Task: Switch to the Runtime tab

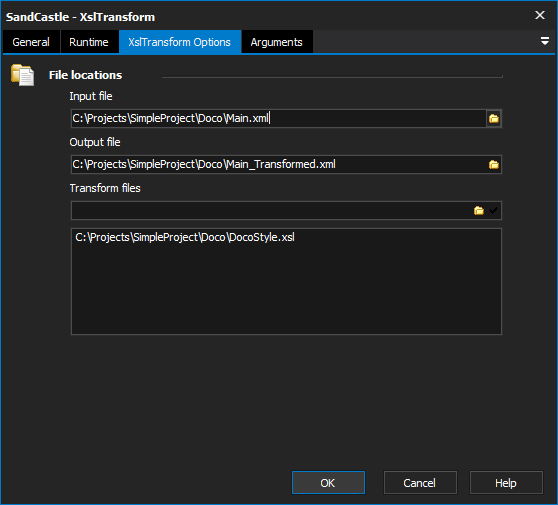Action: click(89, 42)
